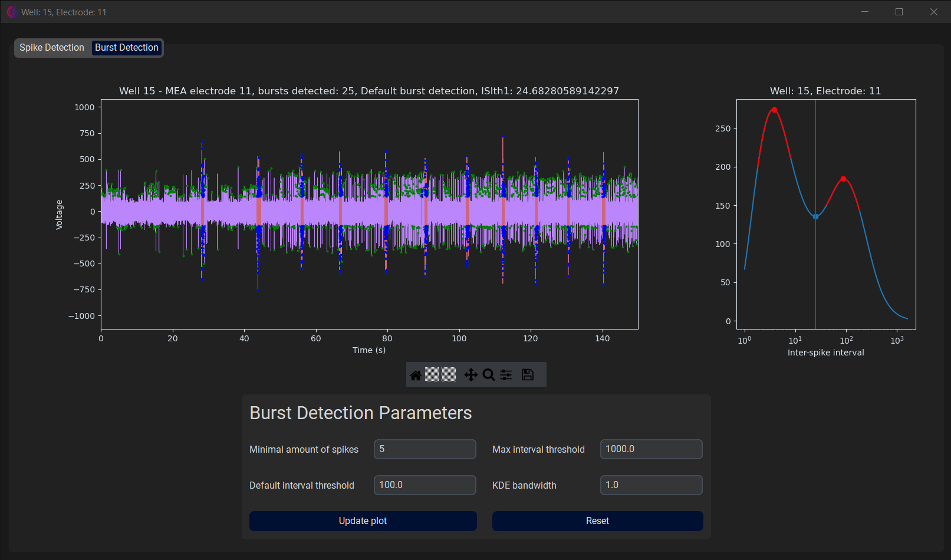The width and height of the screenshot is (951, 560).
Task: Click the Max interval threshold field
Action: (651, 449)
